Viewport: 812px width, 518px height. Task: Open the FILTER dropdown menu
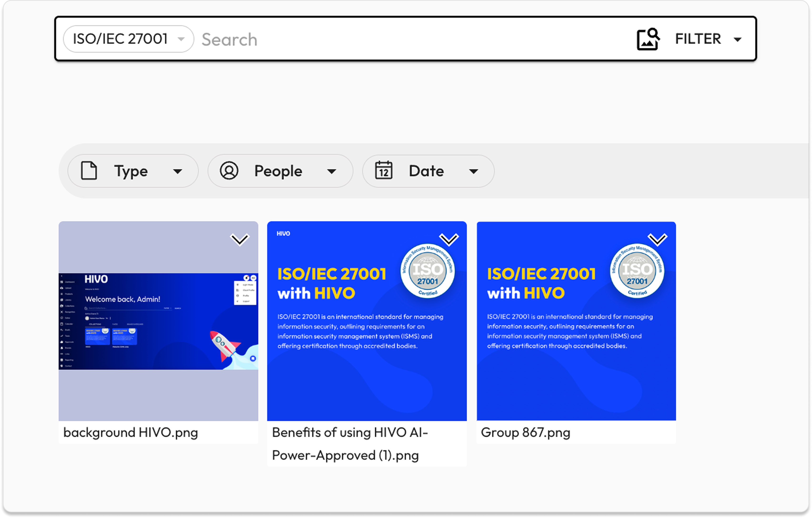point(737,40)
